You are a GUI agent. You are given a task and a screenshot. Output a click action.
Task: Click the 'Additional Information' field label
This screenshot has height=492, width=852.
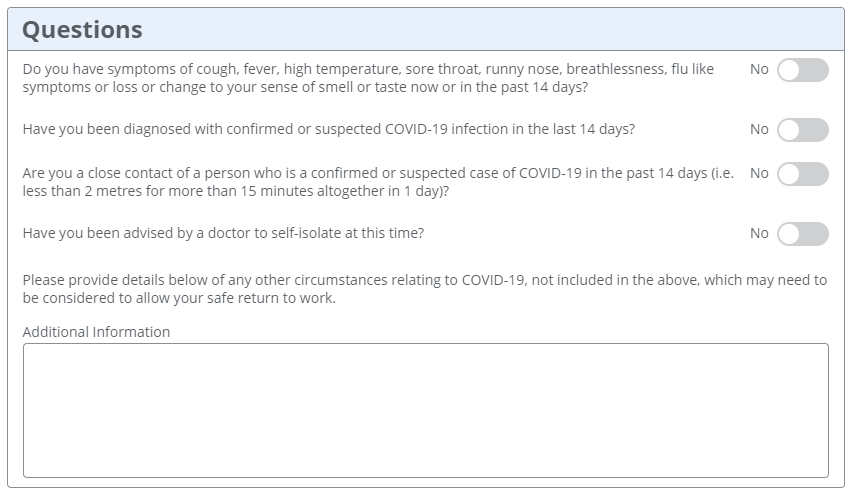pos(96,332)
